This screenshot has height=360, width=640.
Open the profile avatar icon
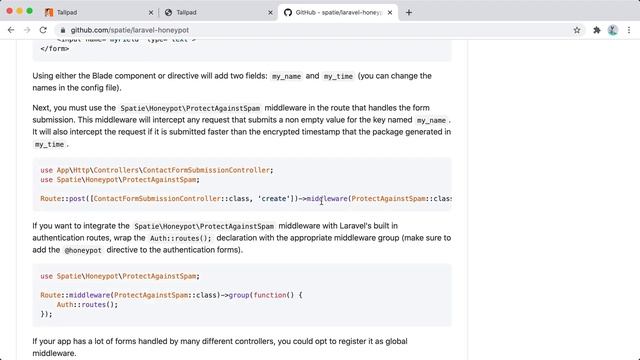coord(613,30)
